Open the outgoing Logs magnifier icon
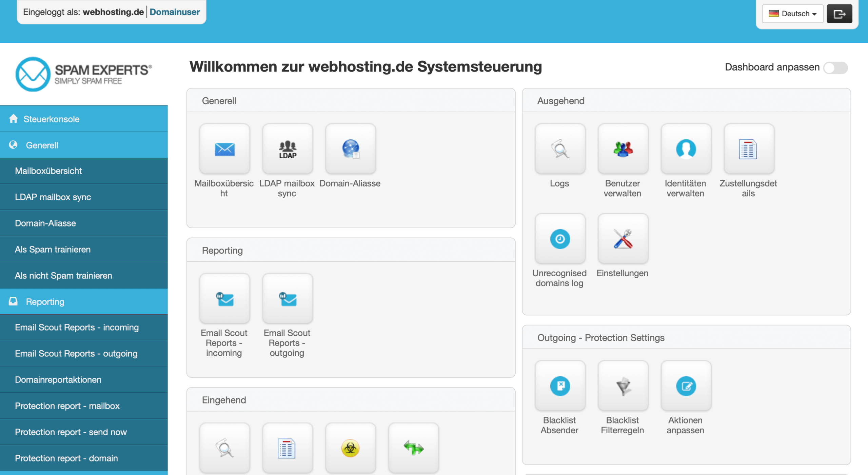Viewport: 868px width, 475px height. (560, 149)
